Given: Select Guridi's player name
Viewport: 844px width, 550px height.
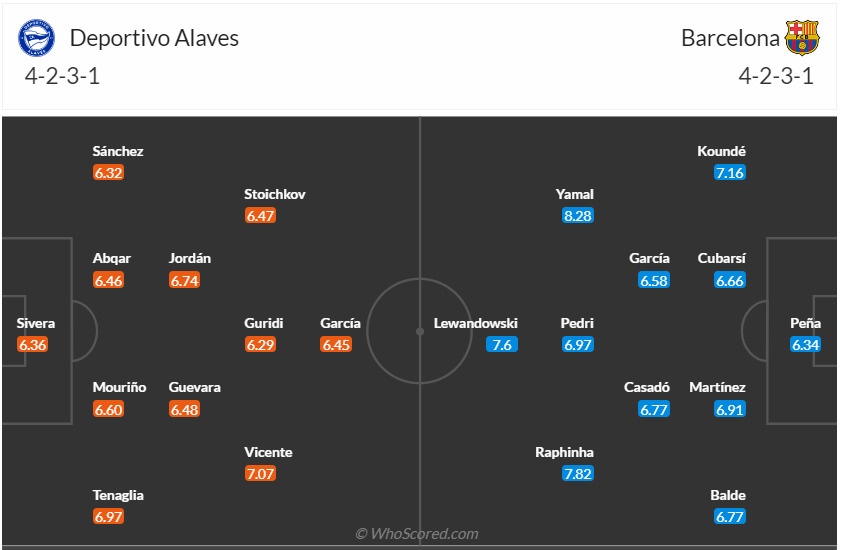Looking at the screenshot, I should [x=264, y=323].
